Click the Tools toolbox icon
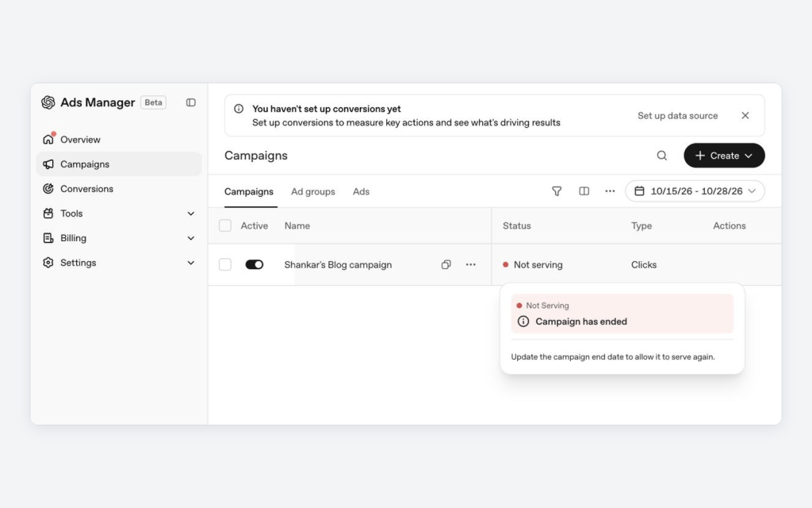This screenshot has height=508, width=812. (x=48, y=213)
